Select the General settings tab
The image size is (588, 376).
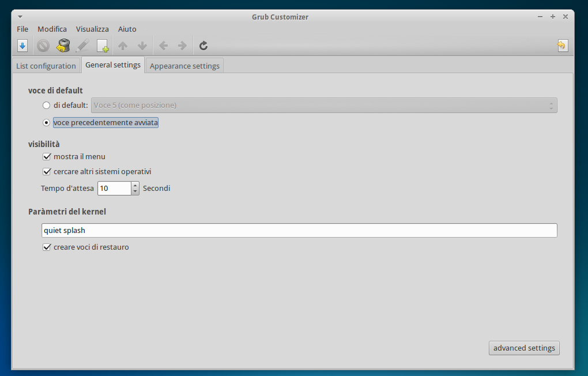click(x=113, y=65)
